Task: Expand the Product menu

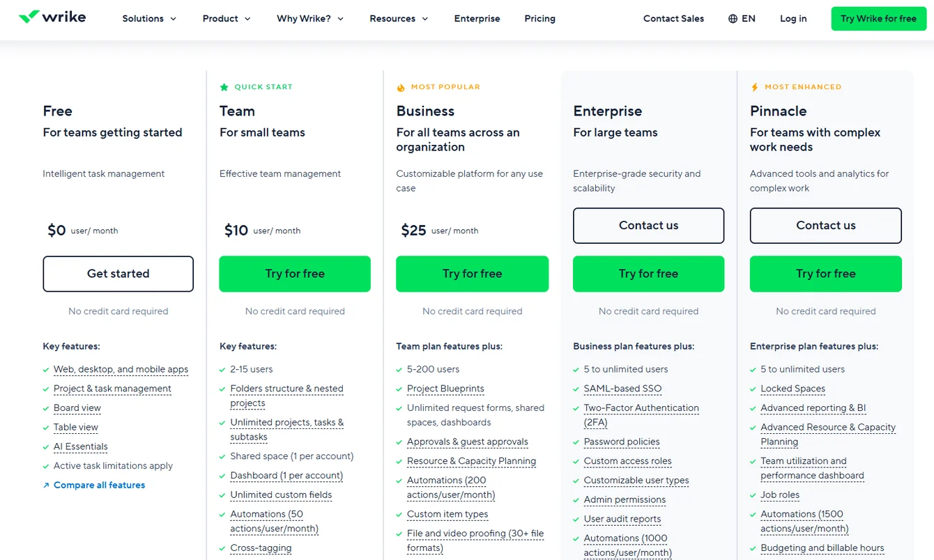Action: point(227,19)
